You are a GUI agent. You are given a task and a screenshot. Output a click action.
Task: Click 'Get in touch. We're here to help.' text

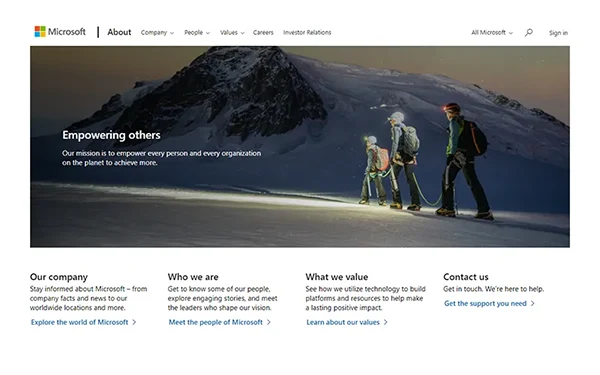click(x=494, y=289)
